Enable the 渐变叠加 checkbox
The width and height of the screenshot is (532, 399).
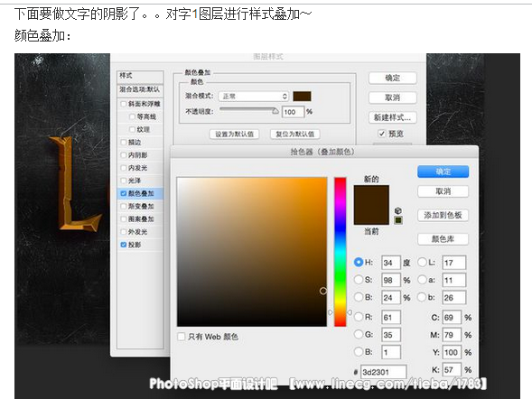[124, 206]
